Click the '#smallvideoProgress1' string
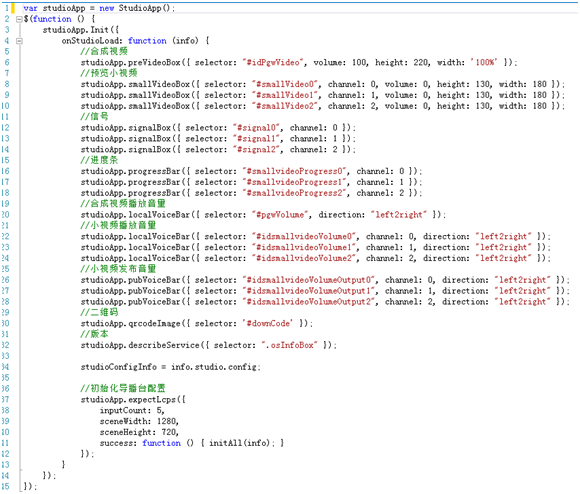This screenshot has width=580, height=494. tap(295, 182)
